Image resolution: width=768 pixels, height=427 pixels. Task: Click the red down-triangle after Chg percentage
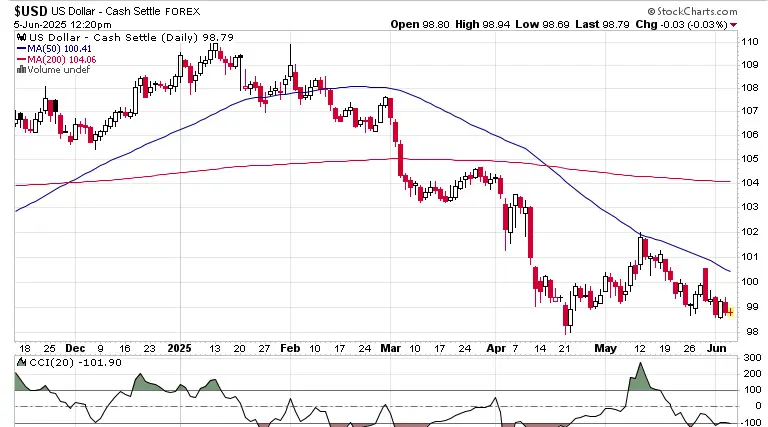(x=733, y=24)
